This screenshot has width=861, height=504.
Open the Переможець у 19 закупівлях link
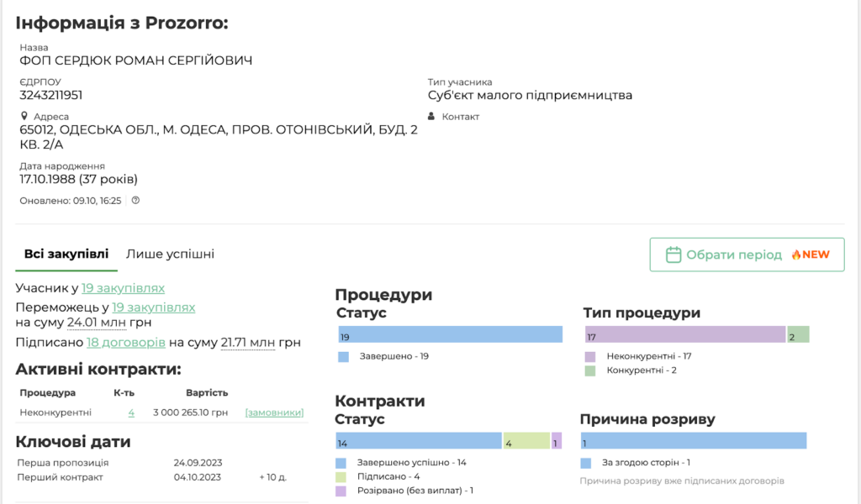point(153,307)
